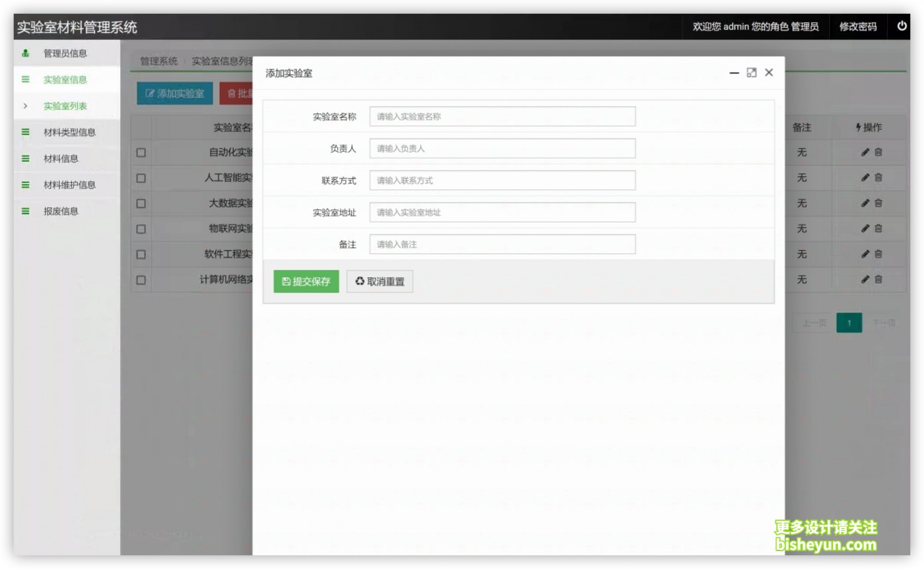Click the 下一页 pagination button
The height and width of the screenshot is (569, 924).
click(884, 323)
